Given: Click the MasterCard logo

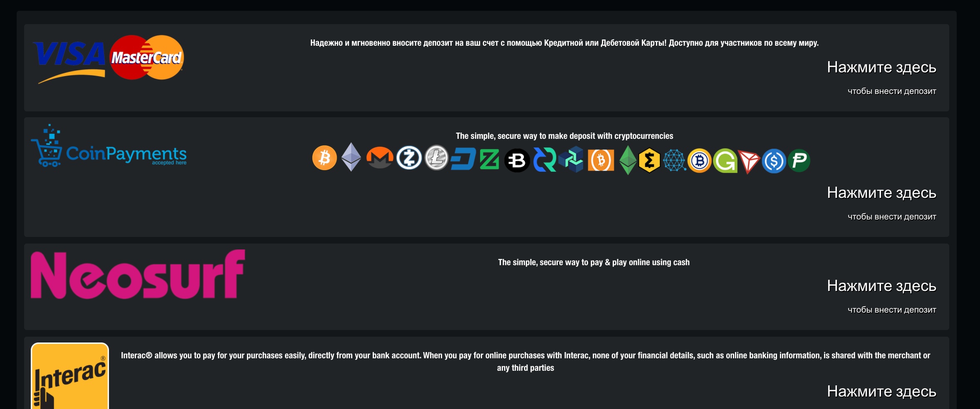Looking at the screenshot, I should pyautogui.click(x=146, y=57).
